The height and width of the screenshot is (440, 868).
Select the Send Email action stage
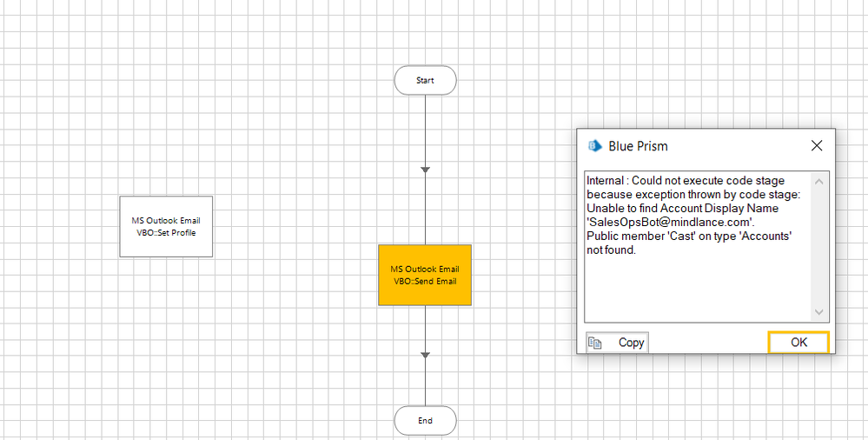pyautogui.click(x=425, y=275)
